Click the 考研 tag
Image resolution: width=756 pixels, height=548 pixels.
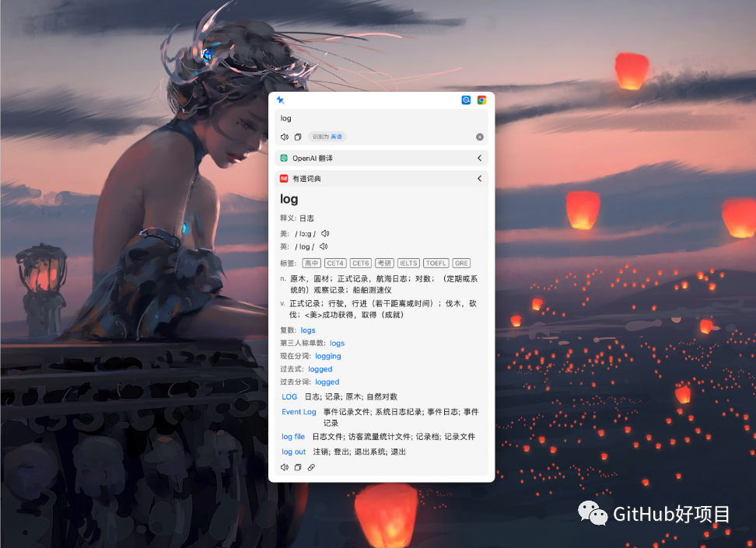point(384,264)
